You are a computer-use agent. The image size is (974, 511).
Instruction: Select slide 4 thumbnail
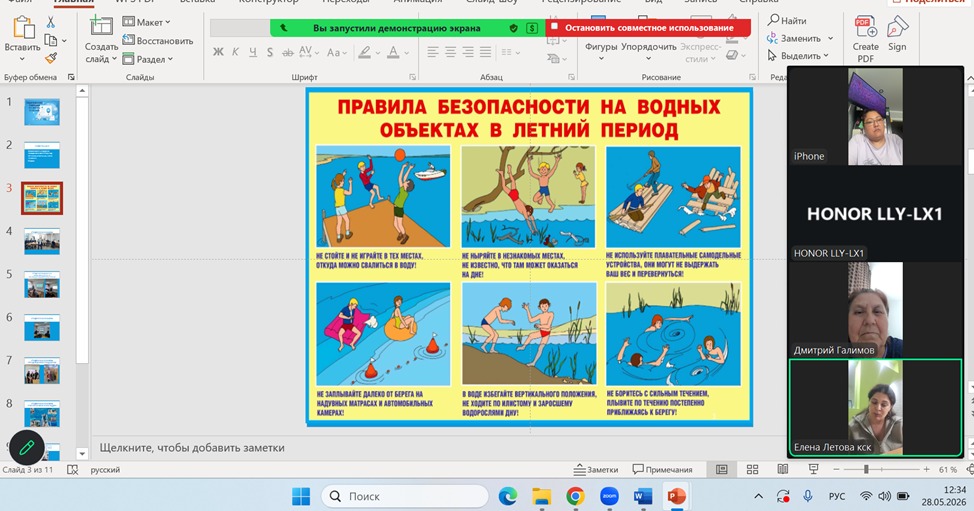(42, 241)
